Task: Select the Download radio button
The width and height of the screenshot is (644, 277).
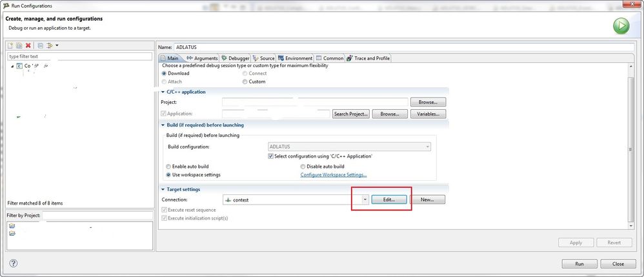Action: (165, 73)
